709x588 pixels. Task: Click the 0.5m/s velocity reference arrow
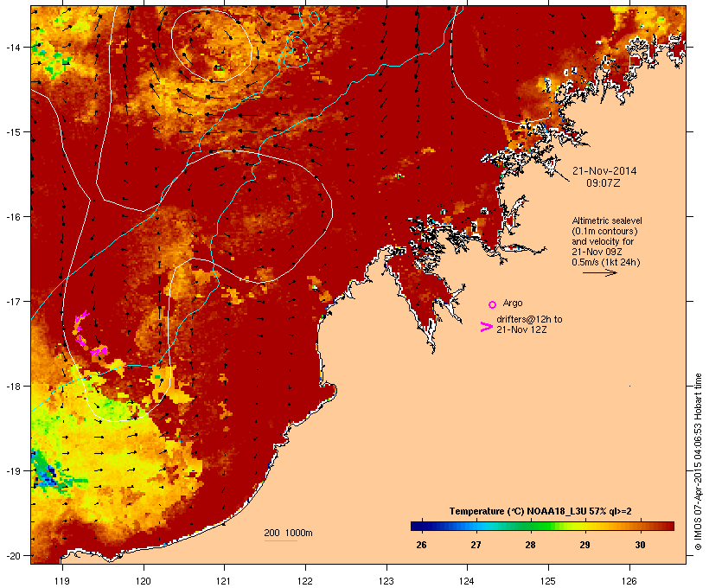point(599,272)
